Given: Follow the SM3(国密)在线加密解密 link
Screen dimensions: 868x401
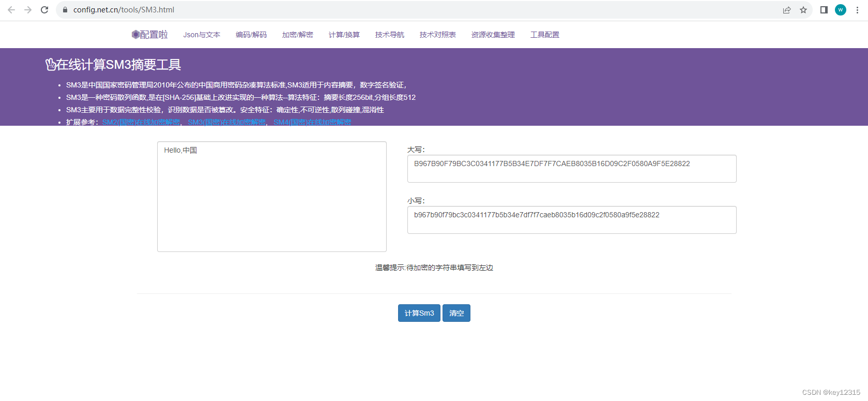Looking at the screenshot, I should click(x=227, y=122).
